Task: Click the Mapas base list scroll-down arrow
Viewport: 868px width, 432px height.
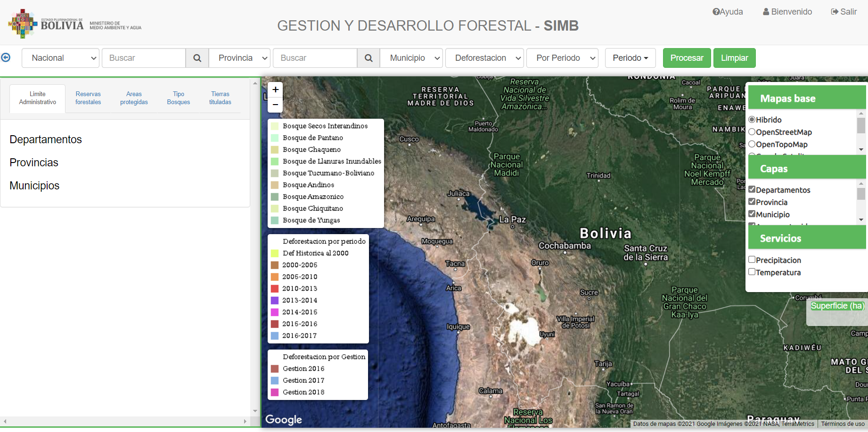Action: [861, 150]
